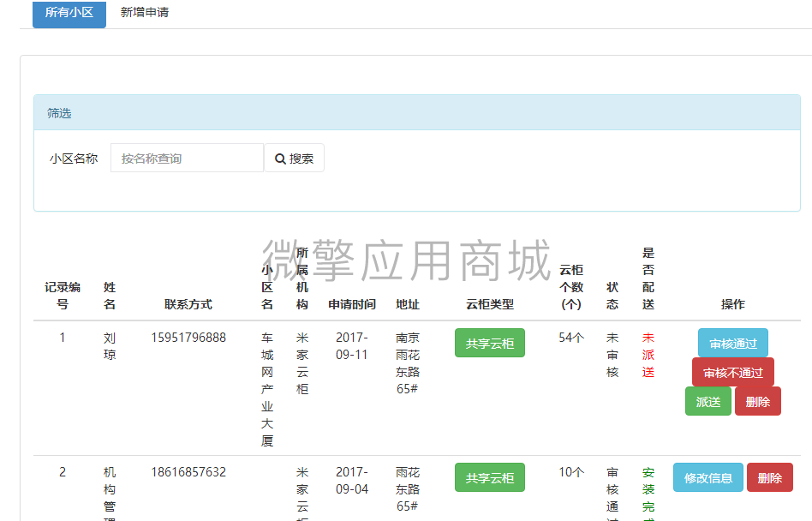Click the 小区名称 label
The height and width of the screenshot is (521, 812).
coord(74,159)
